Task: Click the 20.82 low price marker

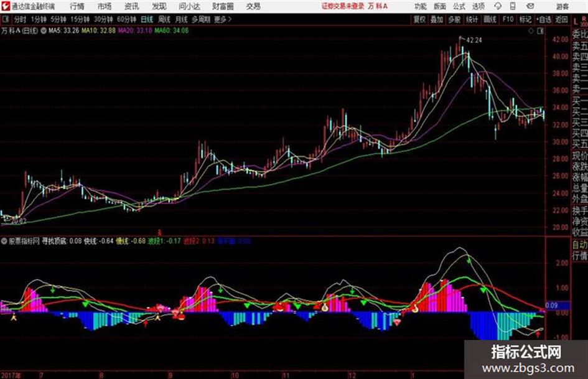Action: 18,221
